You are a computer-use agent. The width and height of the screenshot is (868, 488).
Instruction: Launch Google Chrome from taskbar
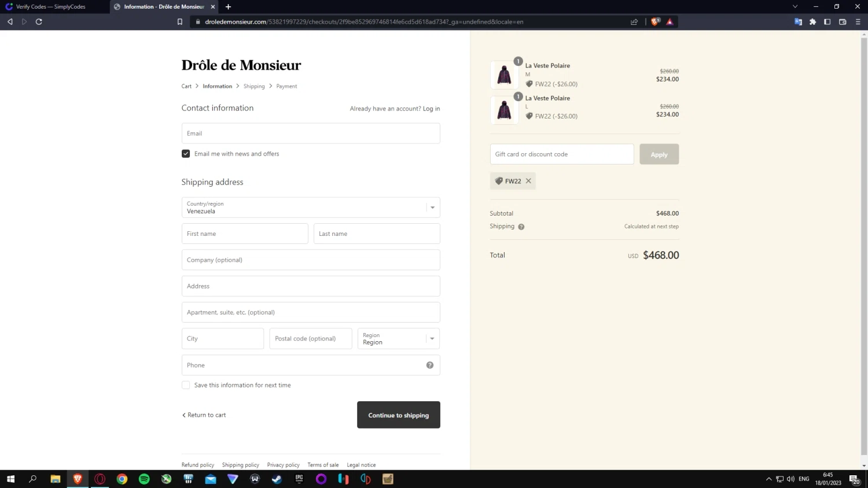click(x=122, y=479)
